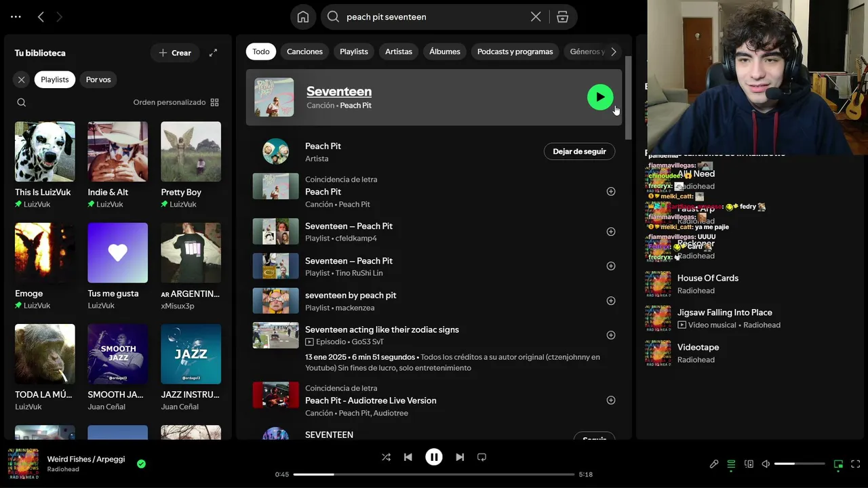The height and width of the screenshot is (488, 868).
Task: Open the Seventeen song title link
Action: pyautogui.click(x=339, y=91)
